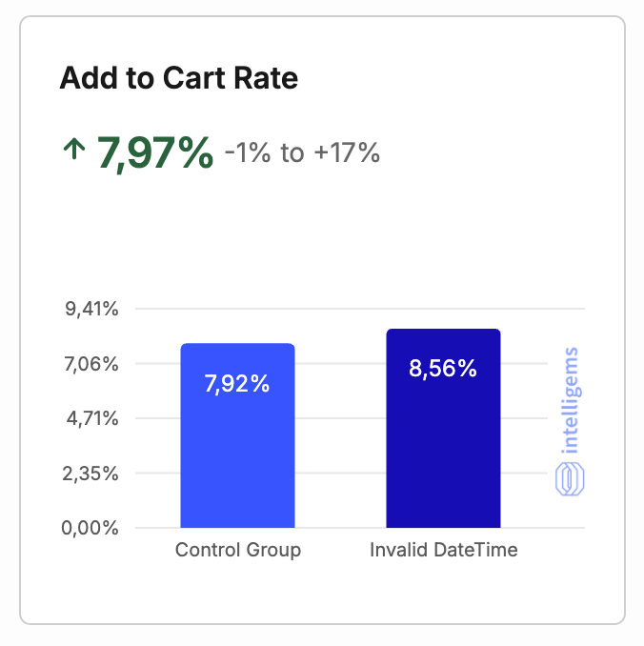This screenshot has height=646, width=644.
Task: Click the Control Group axis label
Action: coord(238,551)
